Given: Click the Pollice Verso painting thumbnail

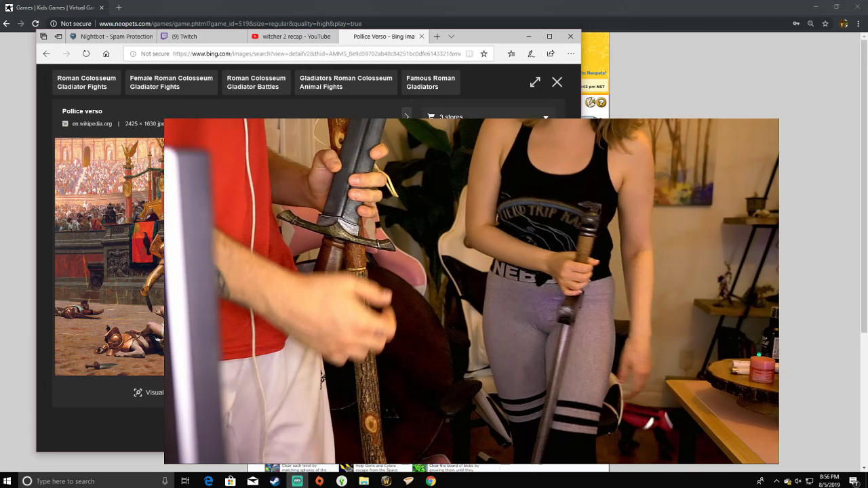Looking at the screenshot, I should [109, 256].
